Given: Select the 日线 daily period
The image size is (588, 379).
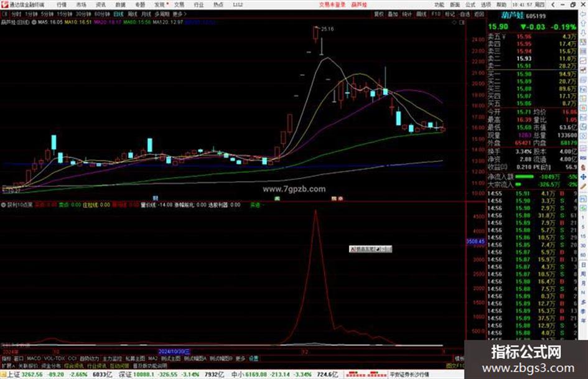Looking at the screenshot, I should (x=118, y=14).
